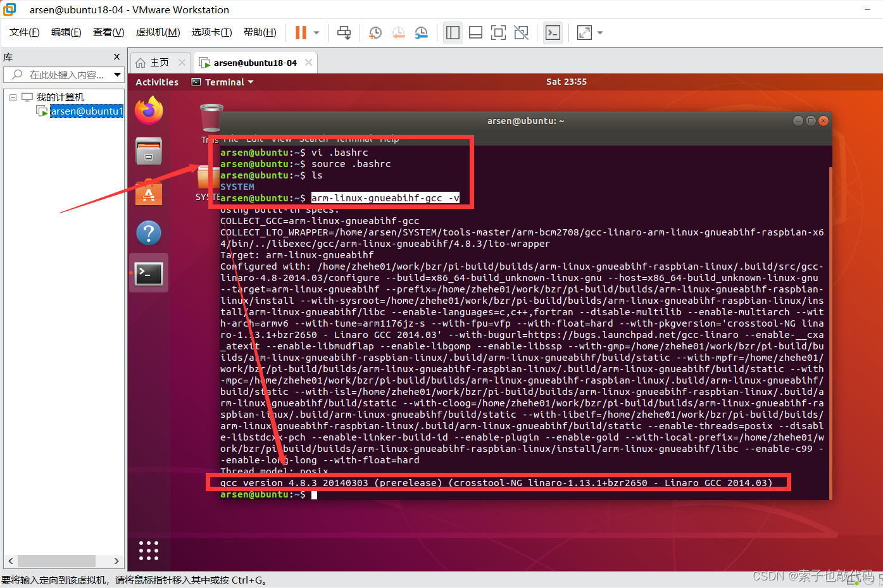Toggle the thumbnail bar view

pyautogui.click(x=475, y=32)
